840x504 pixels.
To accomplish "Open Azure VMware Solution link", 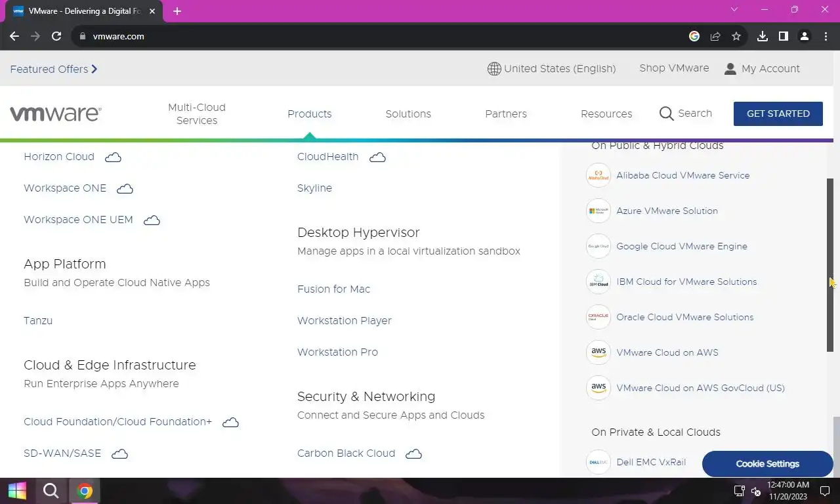I will (667, 211).
